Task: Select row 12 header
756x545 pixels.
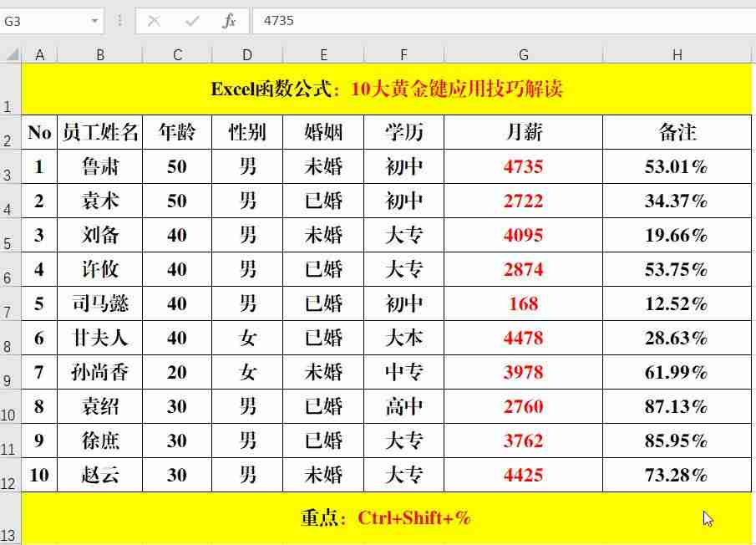Action: pos(10,475)
